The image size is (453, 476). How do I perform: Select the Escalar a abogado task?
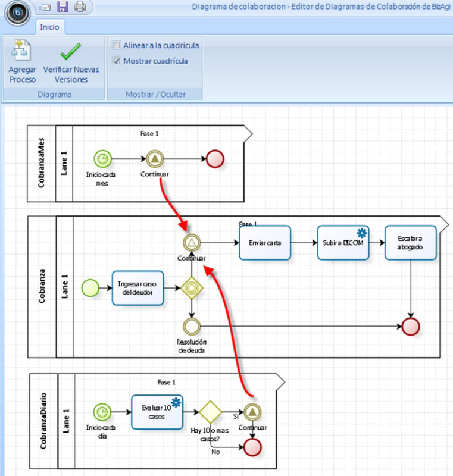tap(411, 243)
